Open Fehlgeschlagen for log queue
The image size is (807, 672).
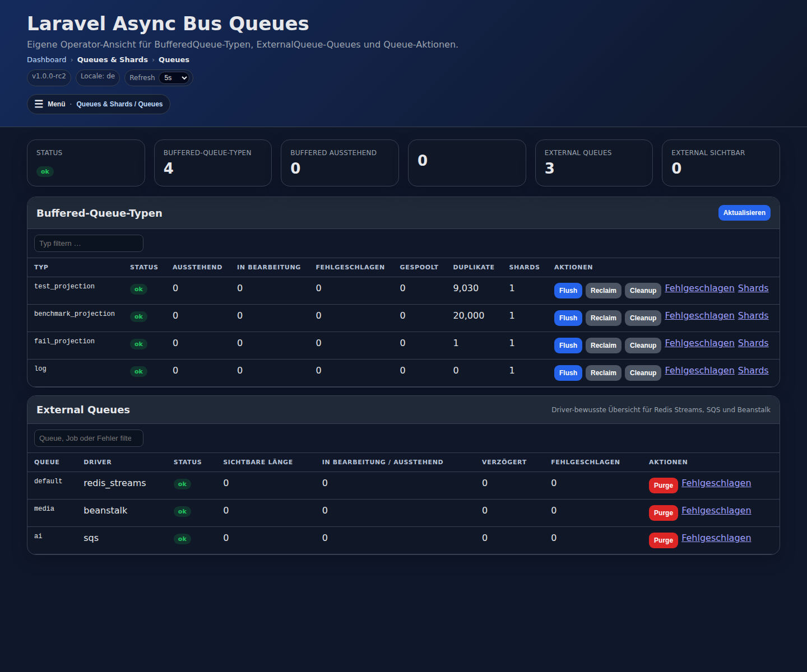(699, 370)
